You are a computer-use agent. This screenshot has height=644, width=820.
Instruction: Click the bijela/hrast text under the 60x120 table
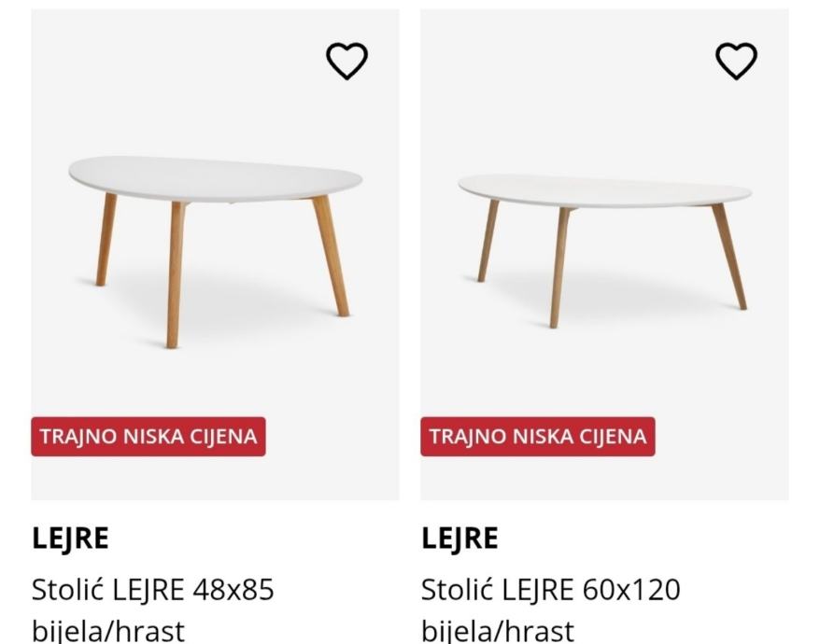click(x=498, y=629)
